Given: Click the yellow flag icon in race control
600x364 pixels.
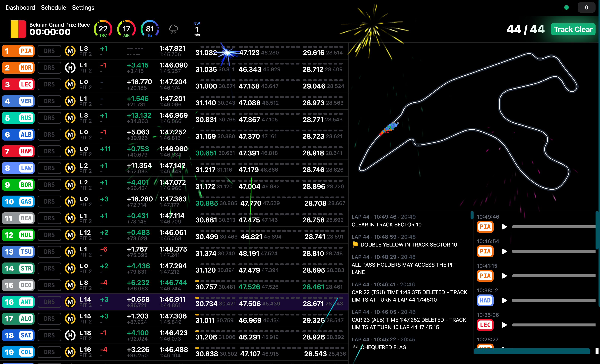Looking at the screenshot, I should pos(355,244).
